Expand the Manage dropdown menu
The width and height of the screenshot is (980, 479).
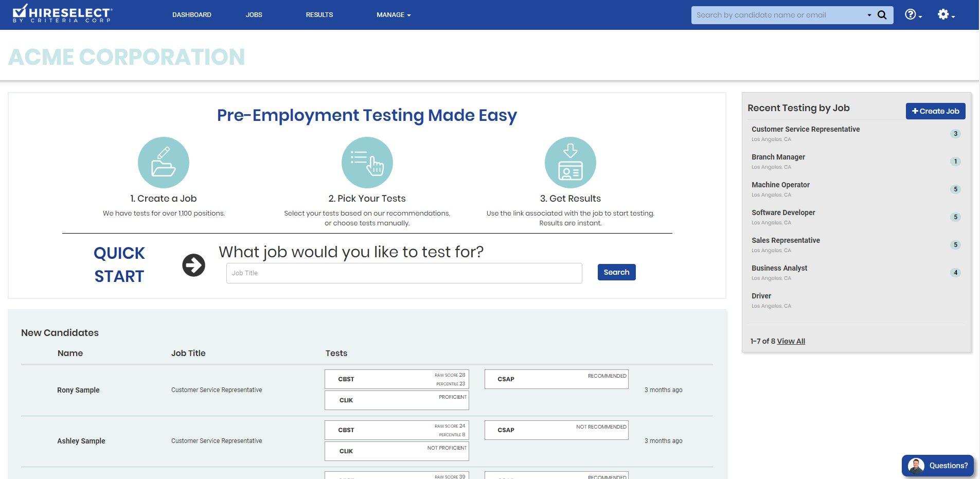coord(394,15)
